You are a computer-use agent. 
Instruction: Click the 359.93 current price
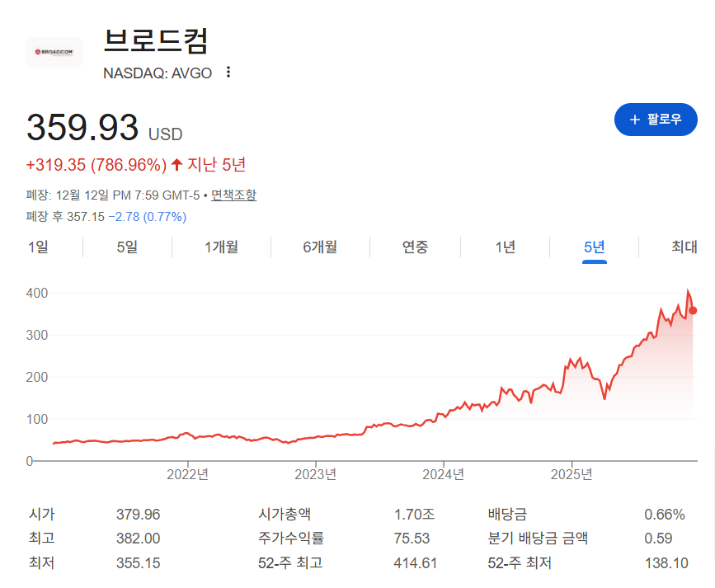pos(82,128)
